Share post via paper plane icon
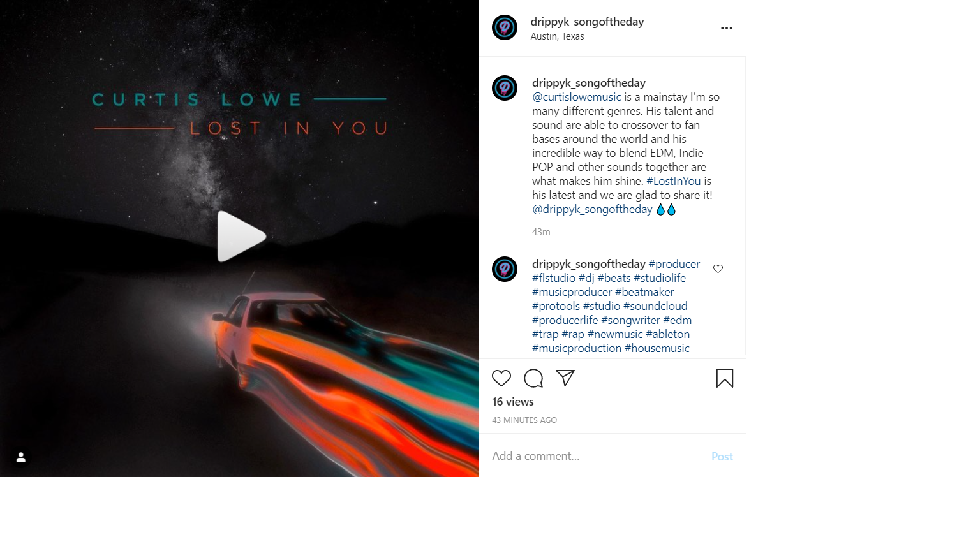980x551 pixels. point(565,378)
